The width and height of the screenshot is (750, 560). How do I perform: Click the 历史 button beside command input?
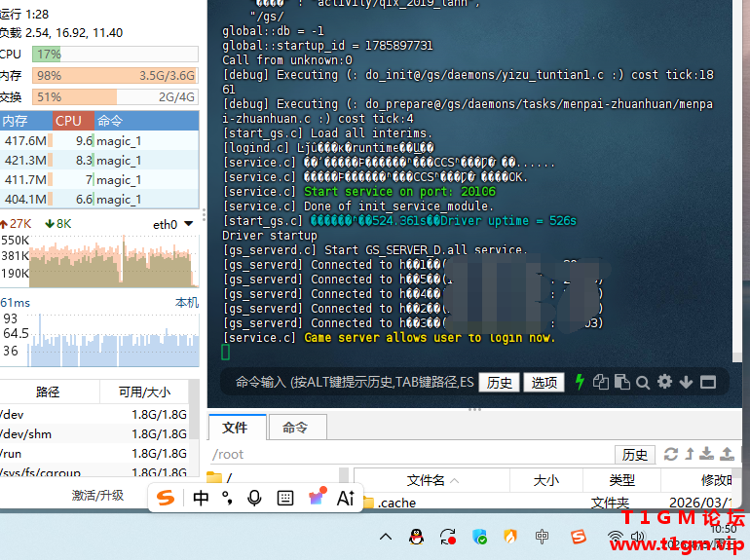coord(500,383)
